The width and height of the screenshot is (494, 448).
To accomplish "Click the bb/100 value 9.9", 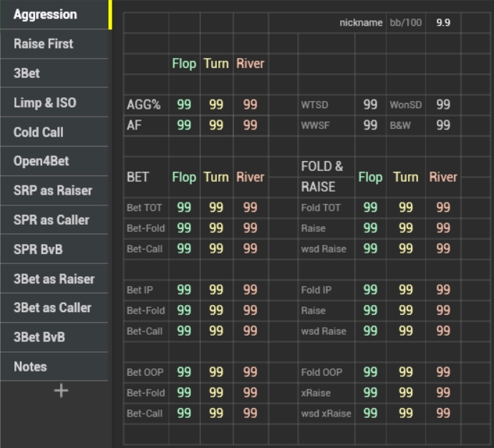I will (x=443, y=23).
